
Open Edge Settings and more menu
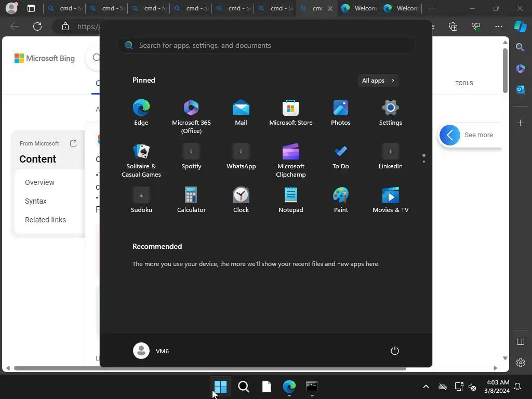click(498, 26)
